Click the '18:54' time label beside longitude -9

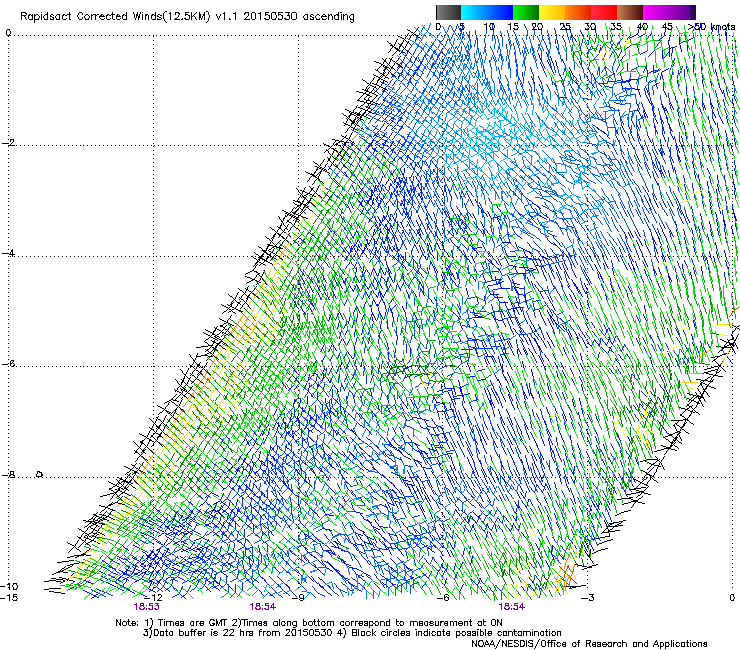tap(262, 607)
